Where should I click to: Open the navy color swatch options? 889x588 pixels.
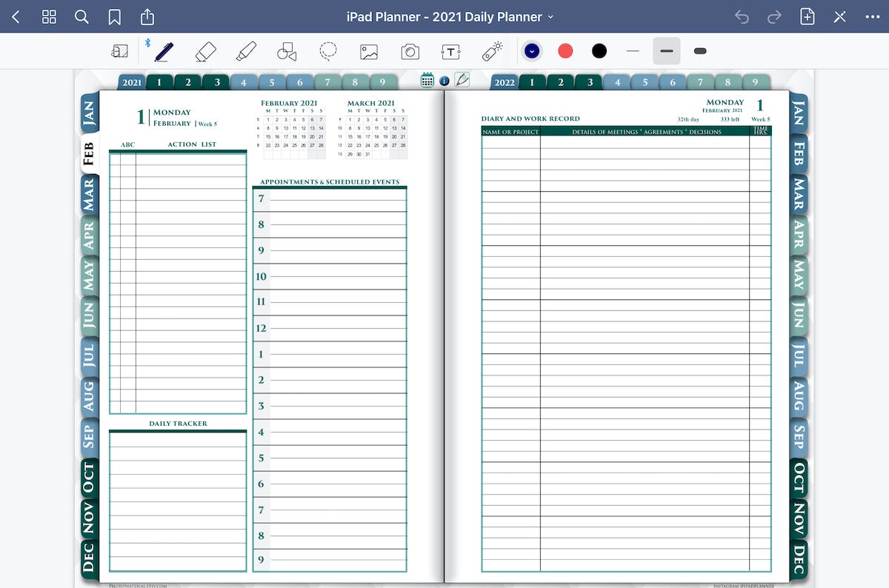531,51
